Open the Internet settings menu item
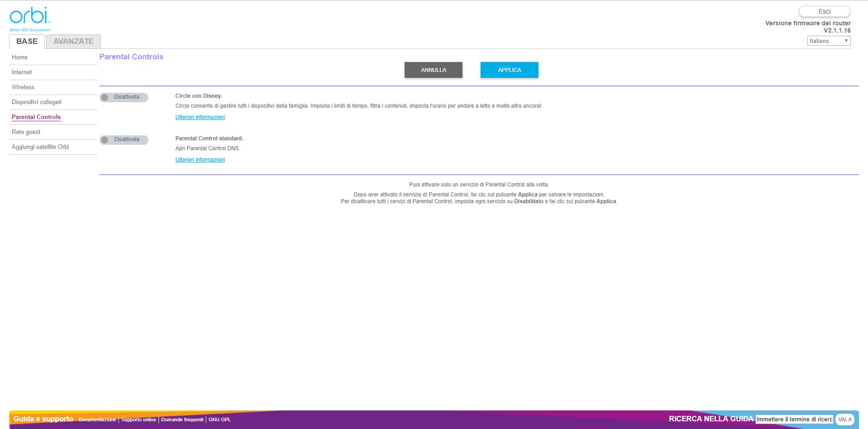Viewport: 868px width, 429px height. click(x=22, y=72)
